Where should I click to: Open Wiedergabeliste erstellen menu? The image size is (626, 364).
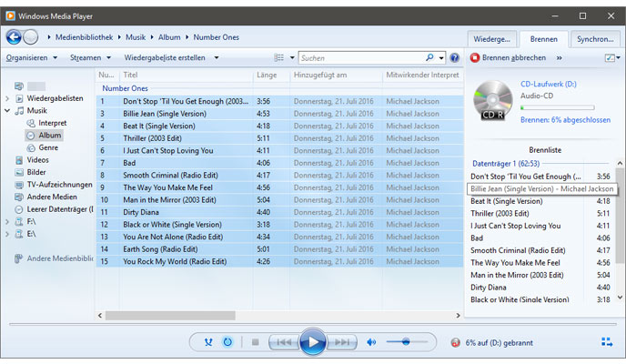coord(171,57)
